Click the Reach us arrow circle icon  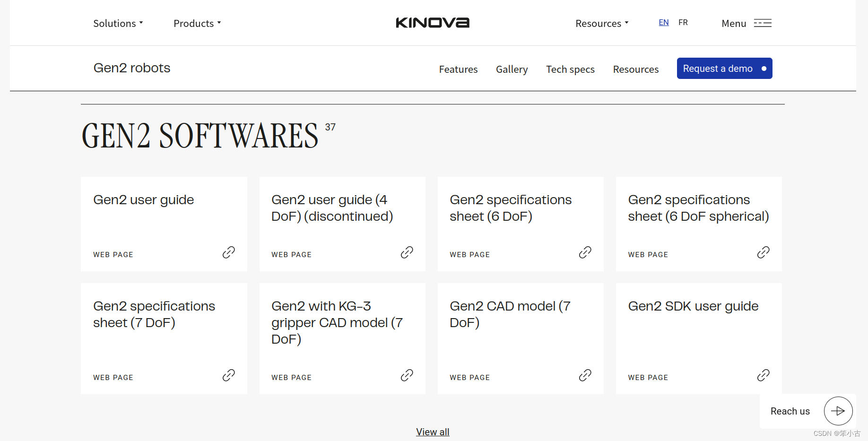point(838,411)
